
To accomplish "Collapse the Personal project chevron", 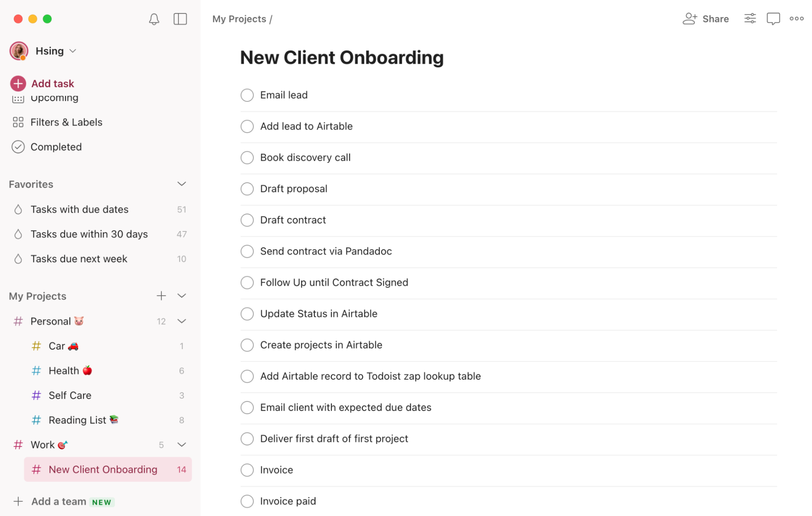I will 182,322.
